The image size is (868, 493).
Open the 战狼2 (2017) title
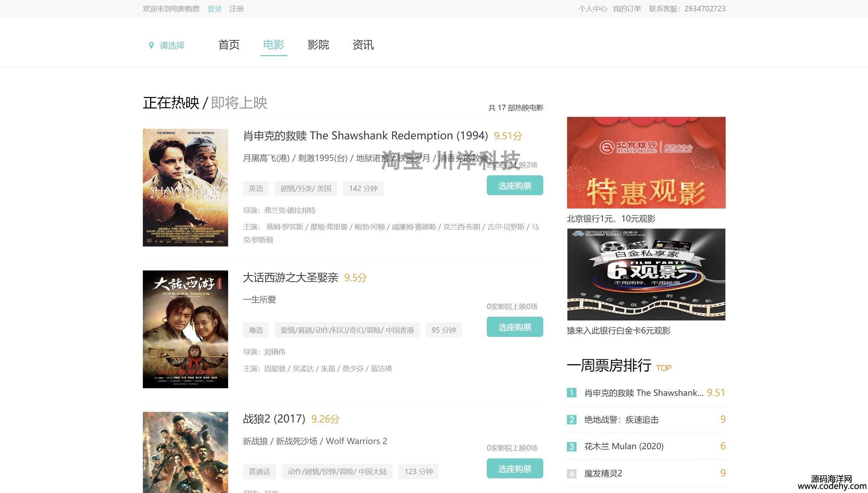point(274,419)
